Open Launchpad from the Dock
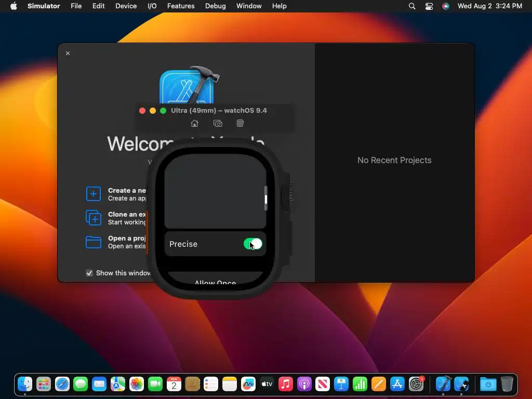 click(44, 384)
